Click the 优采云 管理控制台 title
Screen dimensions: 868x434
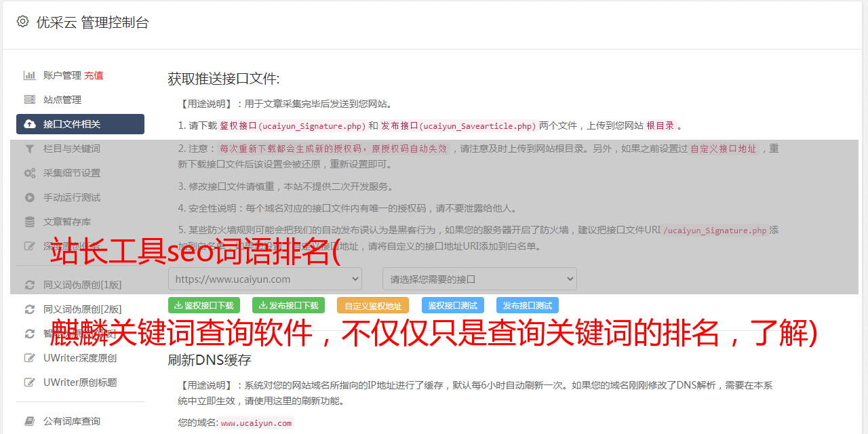pyautogui.click(x=92, y=22)
